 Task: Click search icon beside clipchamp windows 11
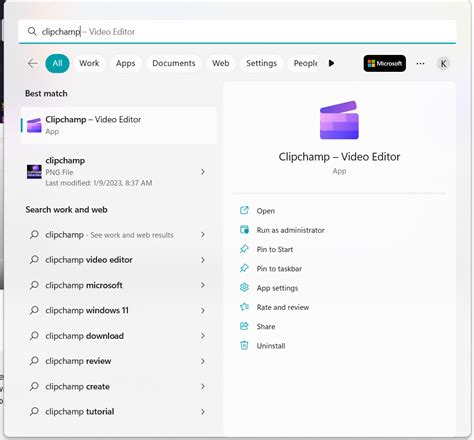(x=34, y=310)
